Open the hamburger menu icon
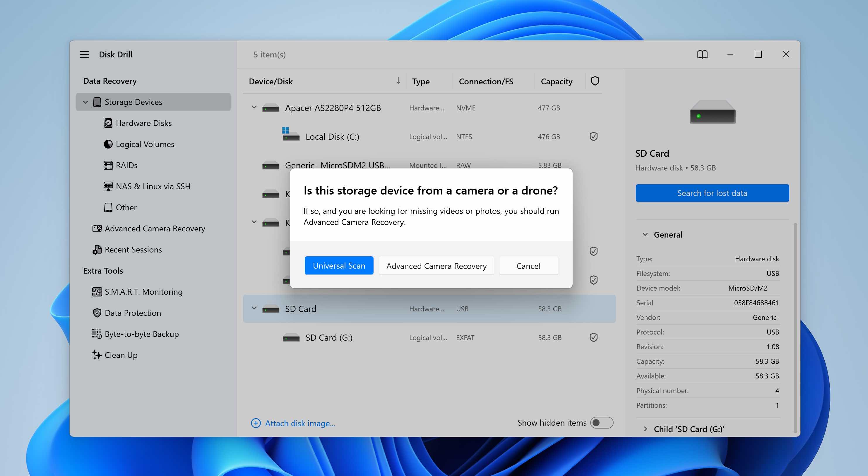The width and height of the screenshot is (868, 476). (84, 54)
